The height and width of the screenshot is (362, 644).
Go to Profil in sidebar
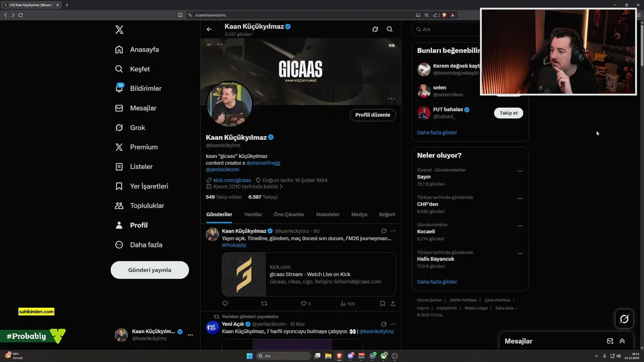(x=131, y=225)
